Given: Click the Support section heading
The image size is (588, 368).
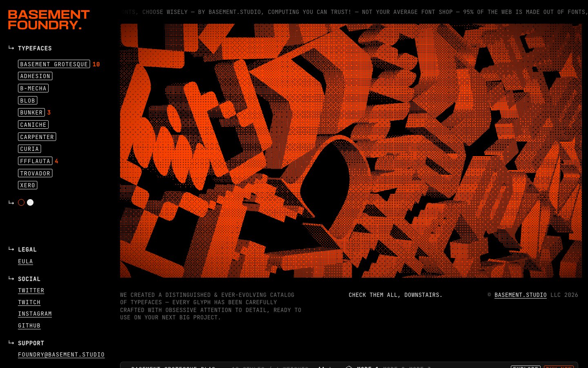Looking at the screenshot, I should pyautogui.click(x=31, y=343).
